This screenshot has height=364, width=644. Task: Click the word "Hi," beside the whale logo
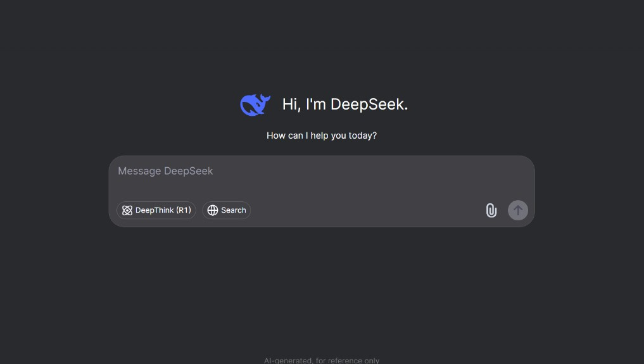point(291,104)
